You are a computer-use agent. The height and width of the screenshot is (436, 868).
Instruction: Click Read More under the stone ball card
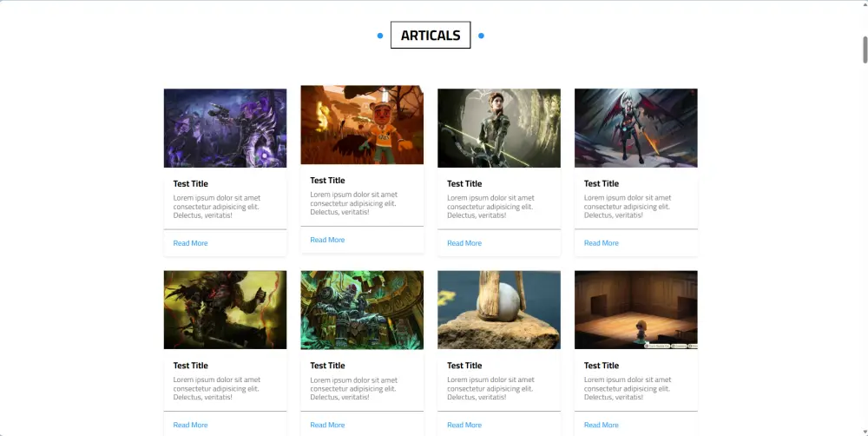click(x=464, y=425)
